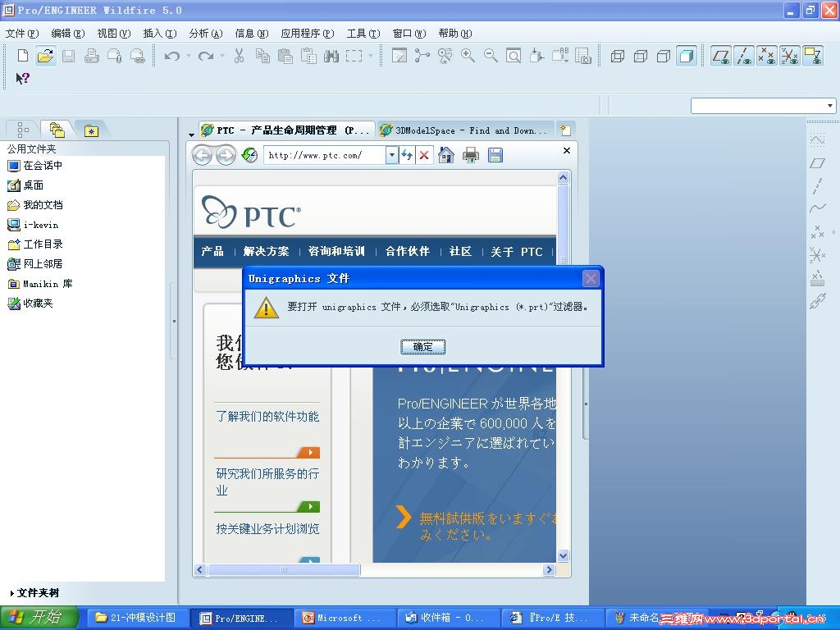Switch to 21-冲模设计图 taskbar window
This screenshot has width=840, height=630.
point(137,617)
